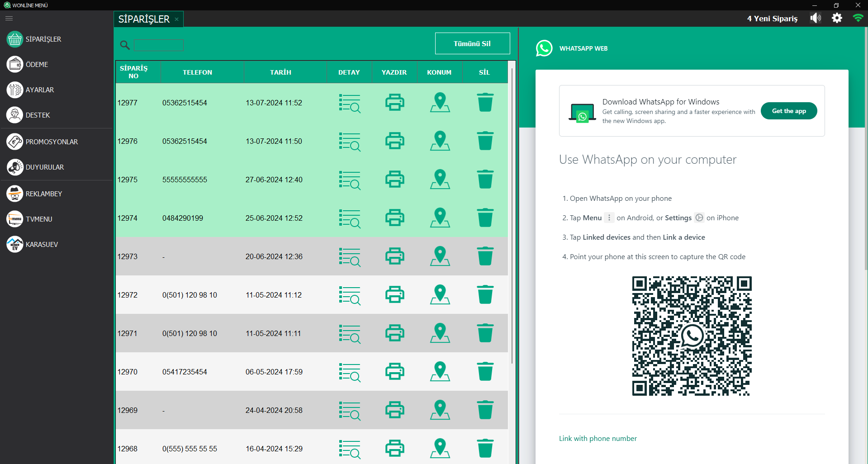This screenshot has height=464, width=868.
Task: Click the WhatsApp QR code
Action: click(692, 336)
